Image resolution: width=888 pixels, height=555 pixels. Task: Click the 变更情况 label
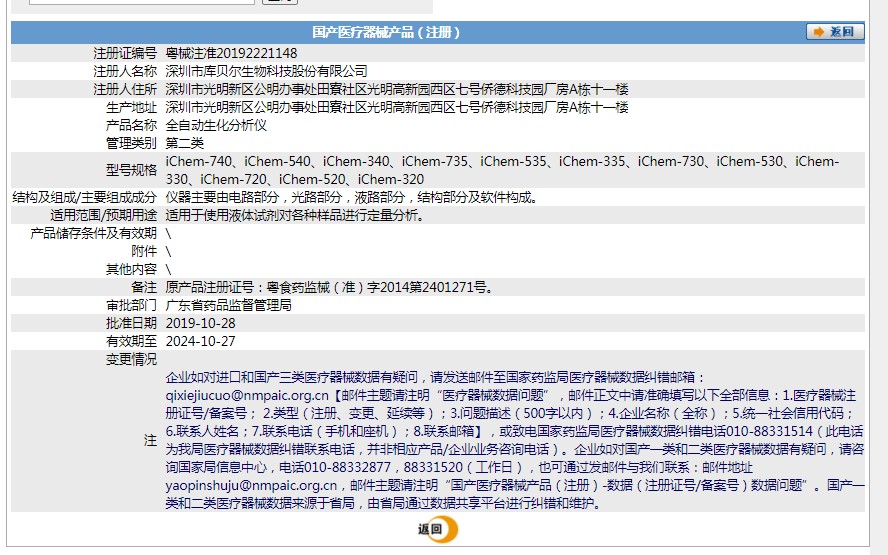point(131,360)
